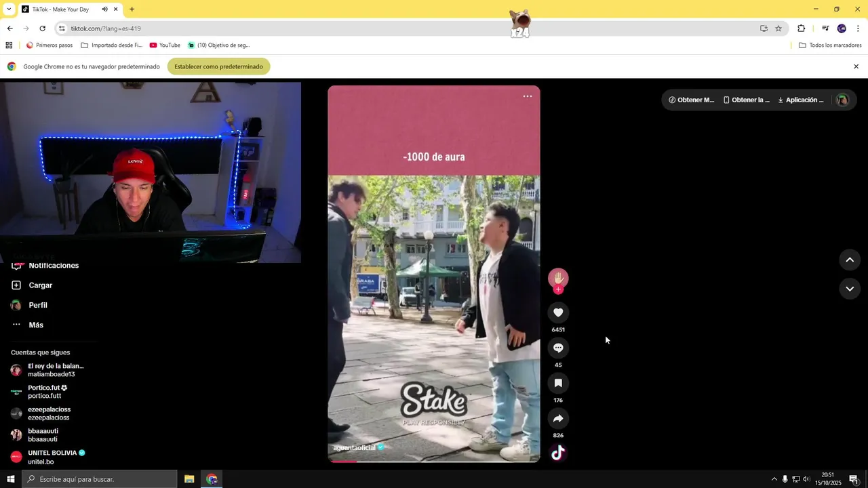Open the apps grid in bookmarks bar
The width and height of the screenshot is (868, 488).
[9, 45]
